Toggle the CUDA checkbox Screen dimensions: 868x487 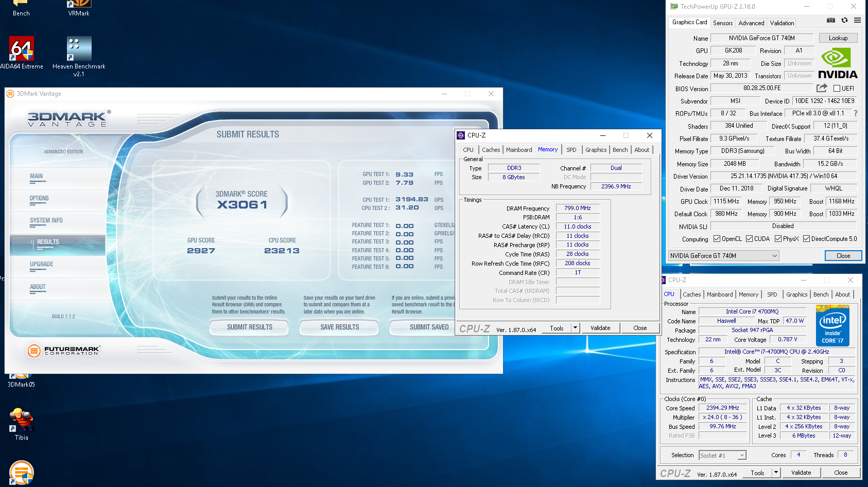coord(749,239)
